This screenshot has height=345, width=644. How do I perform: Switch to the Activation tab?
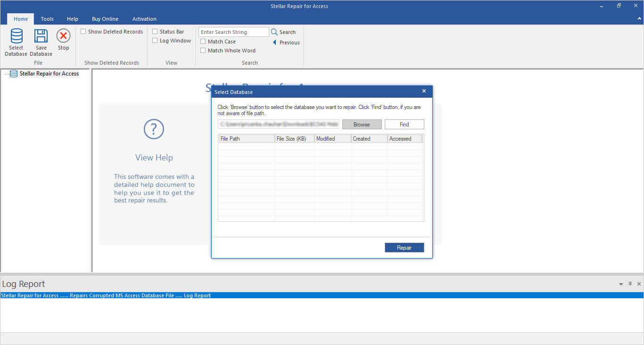(144, 19)
